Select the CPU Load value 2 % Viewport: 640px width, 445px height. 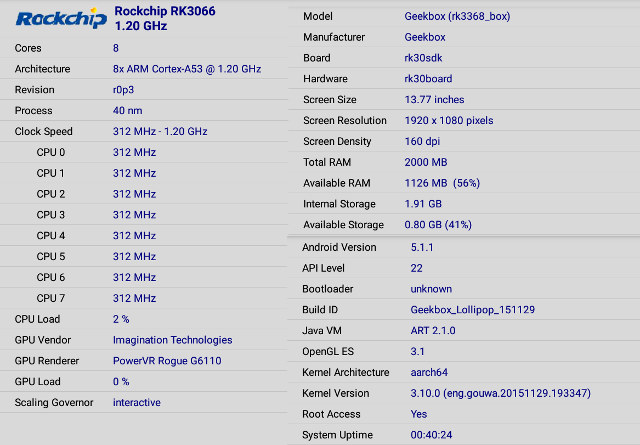121,319
